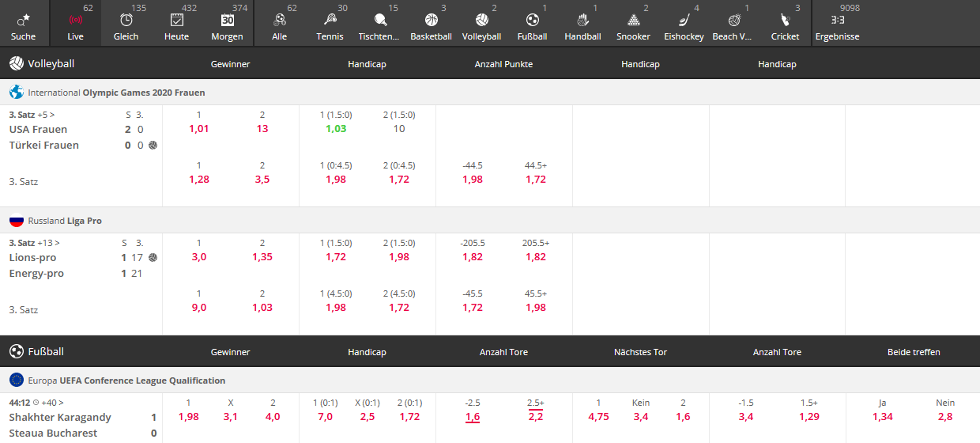980x443 pixels.
Task: Filter by Tennis icon
Action: [x=330, y=20]
